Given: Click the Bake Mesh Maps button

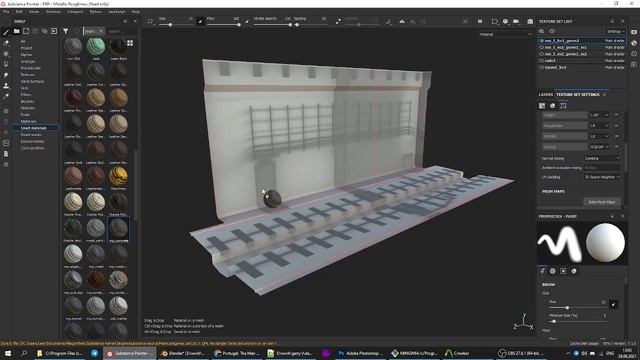Looking at the screenshot, I should click(x=602, y=202).
